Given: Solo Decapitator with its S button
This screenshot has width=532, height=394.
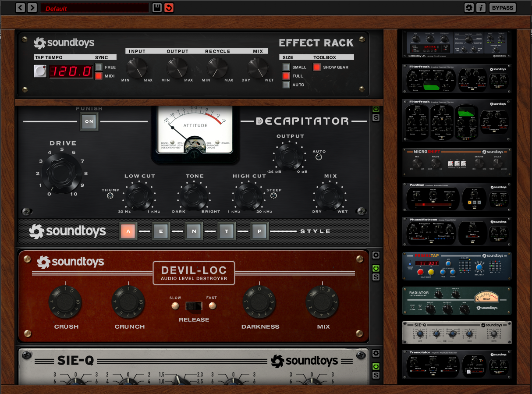Looking at the screenshot, I should 376,117.
